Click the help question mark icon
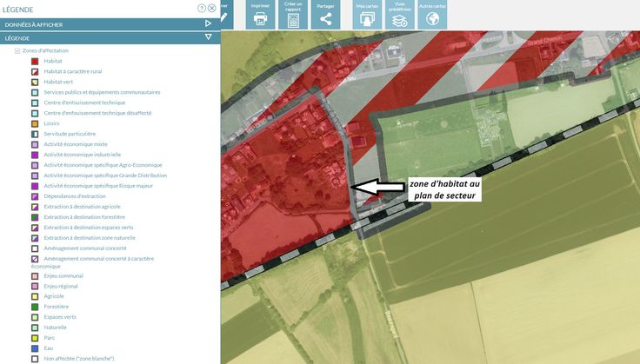This screenshot has height=364, width=640. pyautogui.click(x=202, y=8)
